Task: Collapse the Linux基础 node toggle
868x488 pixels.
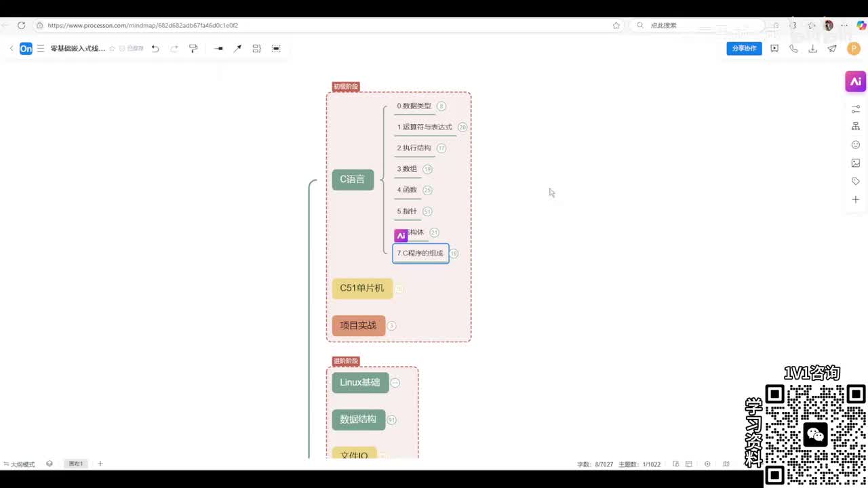Action: pos(395,383)
